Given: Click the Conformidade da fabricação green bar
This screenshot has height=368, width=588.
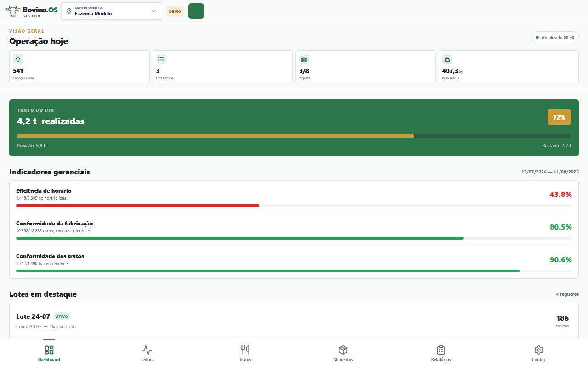Looking at the screenshot, I should pyautogui.click(x=240, y=238).
